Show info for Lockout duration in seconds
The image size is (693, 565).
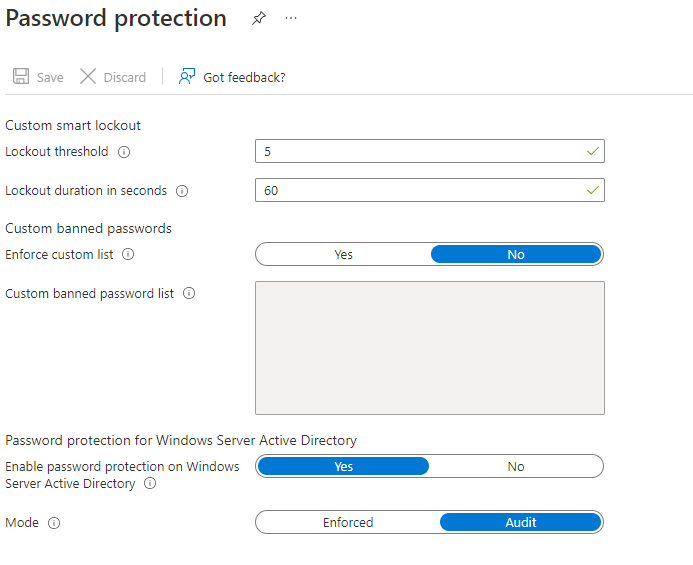[182, 191]
